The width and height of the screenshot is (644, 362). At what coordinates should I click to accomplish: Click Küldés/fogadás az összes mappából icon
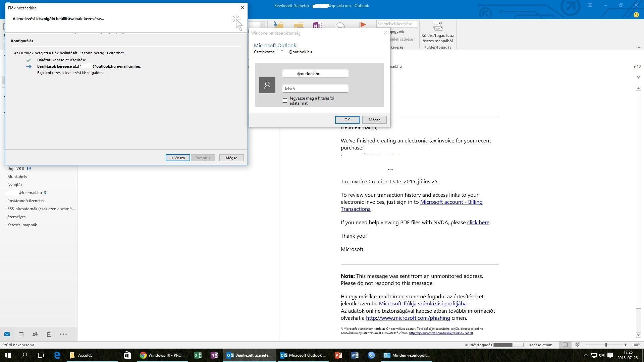pos(437,26)
